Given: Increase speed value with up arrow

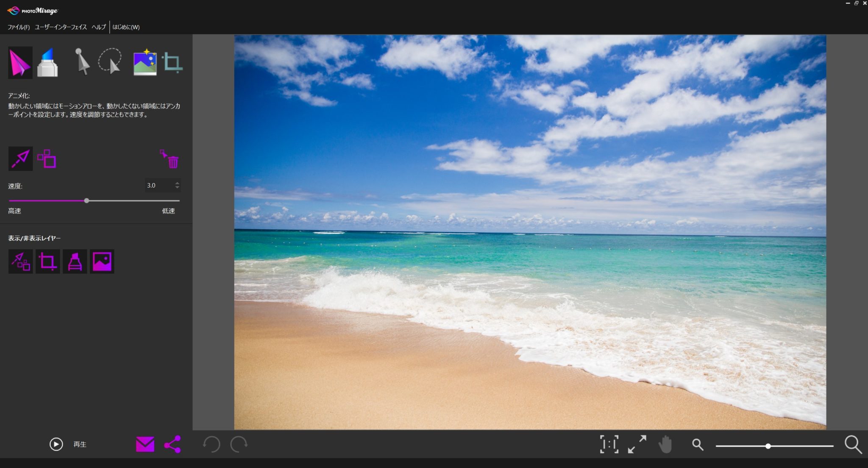Looking at the screenshot, I should click(x=177, y=183).
